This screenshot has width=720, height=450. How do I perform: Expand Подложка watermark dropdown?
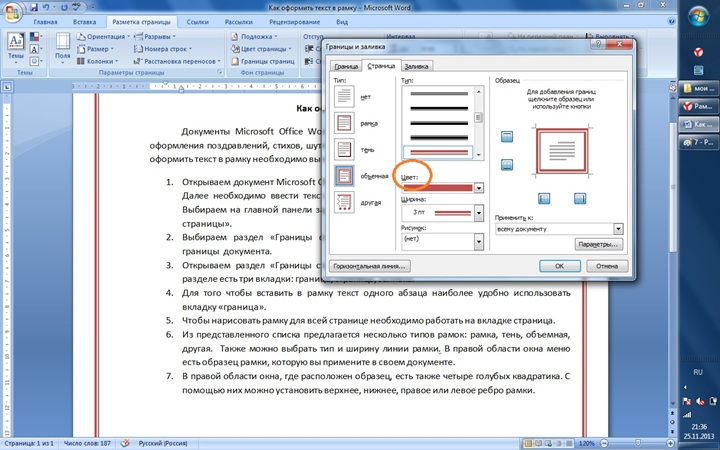pos(254,36)
